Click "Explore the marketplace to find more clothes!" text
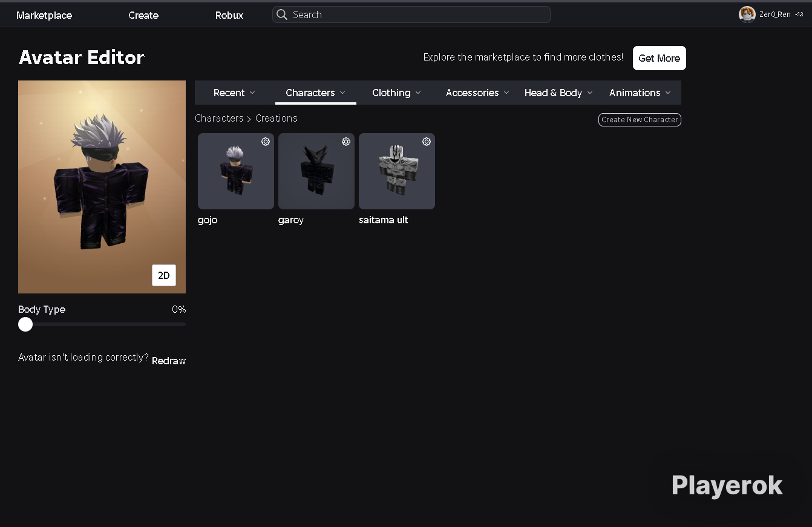This screenshot has width=812, height=527. pyautogui.click(x=523, y=57)
